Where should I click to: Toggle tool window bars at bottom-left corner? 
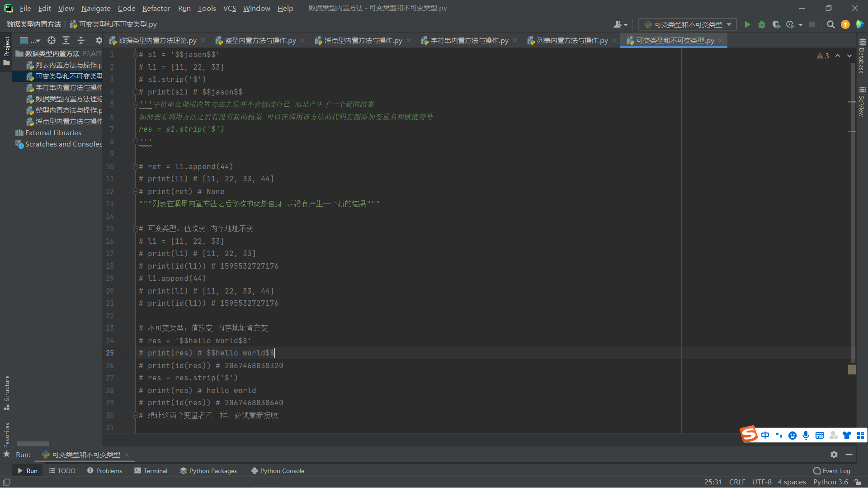pos(7,482)
